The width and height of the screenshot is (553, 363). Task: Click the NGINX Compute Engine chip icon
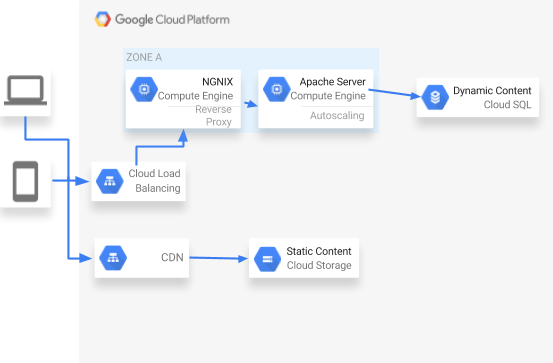pos(144,90)
